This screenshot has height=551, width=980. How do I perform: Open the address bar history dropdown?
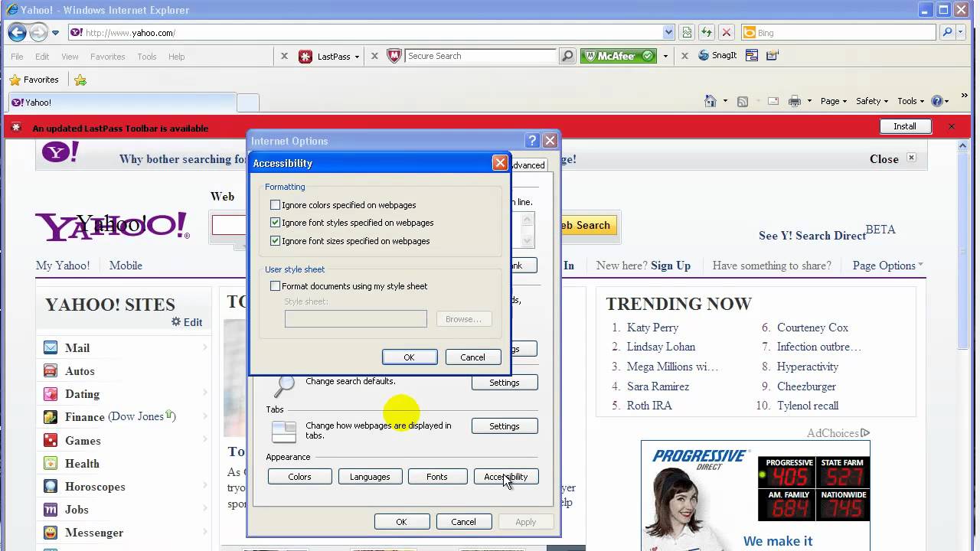point(668,32)
